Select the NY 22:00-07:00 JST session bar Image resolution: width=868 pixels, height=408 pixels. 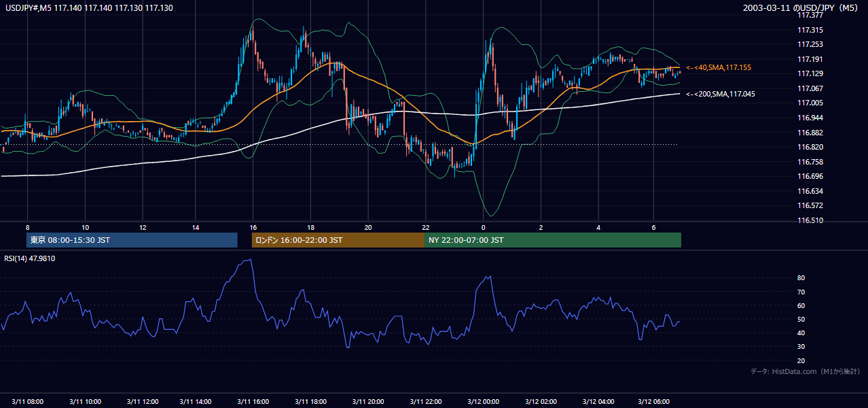(x=553, y=240)
